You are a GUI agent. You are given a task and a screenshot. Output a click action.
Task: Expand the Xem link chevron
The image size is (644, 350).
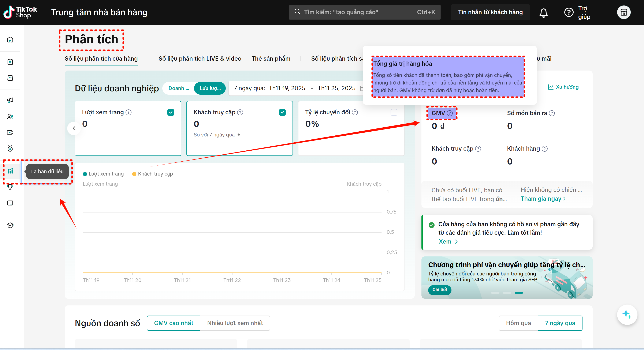pyautogui.click(x=456, y=242)
